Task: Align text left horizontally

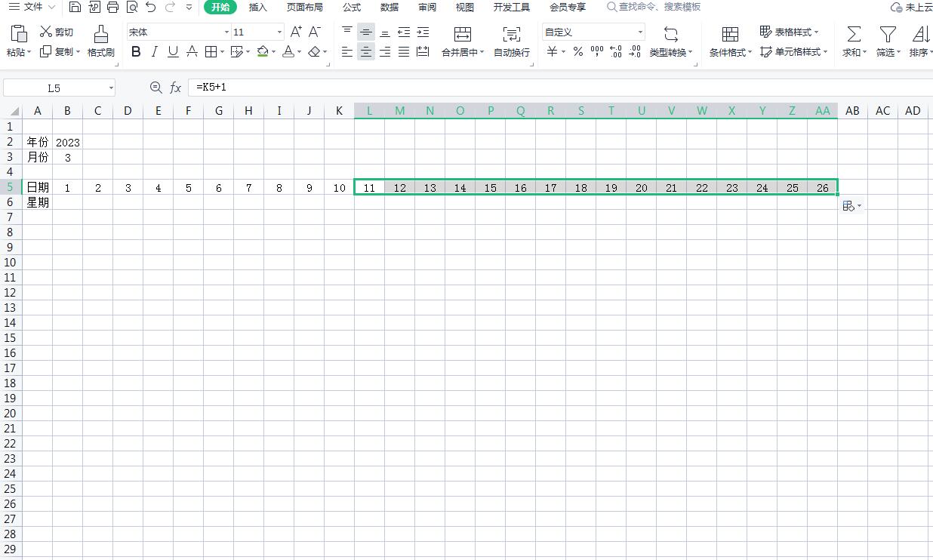Action: [347, 52]
